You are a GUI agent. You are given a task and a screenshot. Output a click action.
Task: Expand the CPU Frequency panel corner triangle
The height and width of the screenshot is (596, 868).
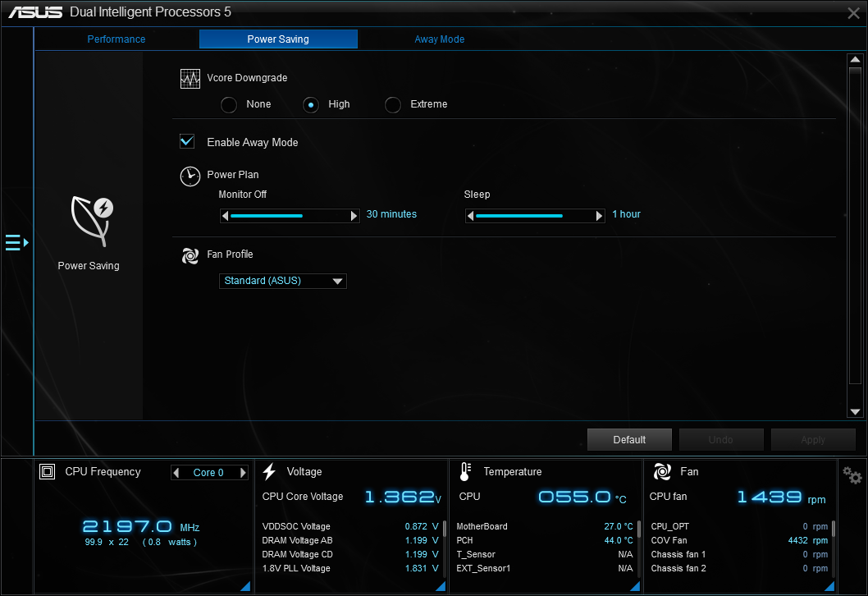pos(246,586)
